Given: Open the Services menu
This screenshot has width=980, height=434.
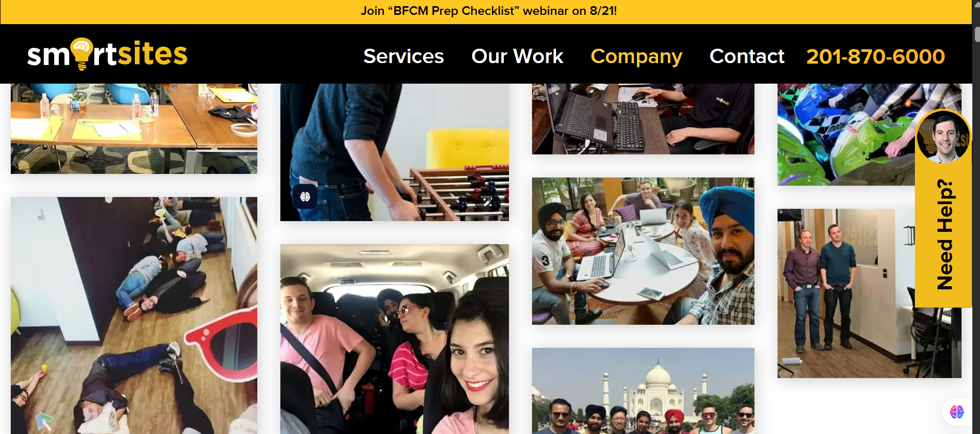Looking at the screenshot, I should pyautogui.click(x=403, y=56).
